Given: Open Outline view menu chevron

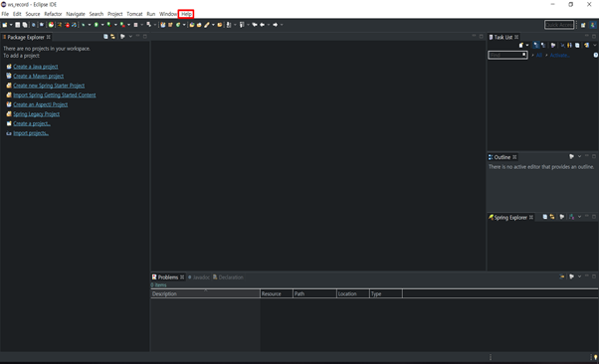Looking at the screenshot, I should tap(579, 156).
